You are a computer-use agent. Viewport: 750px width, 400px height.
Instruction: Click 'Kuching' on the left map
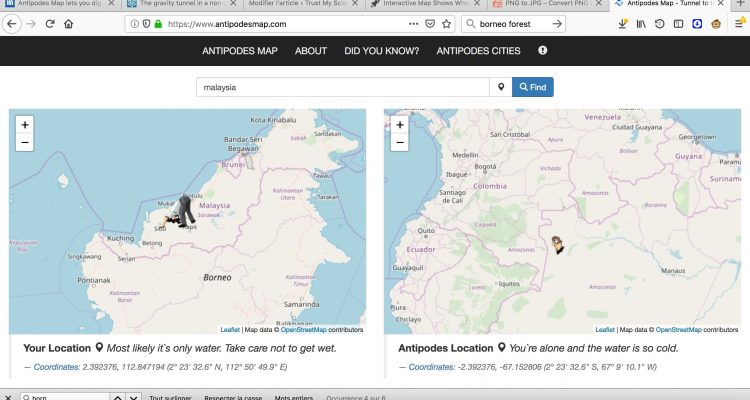[121, 238]
